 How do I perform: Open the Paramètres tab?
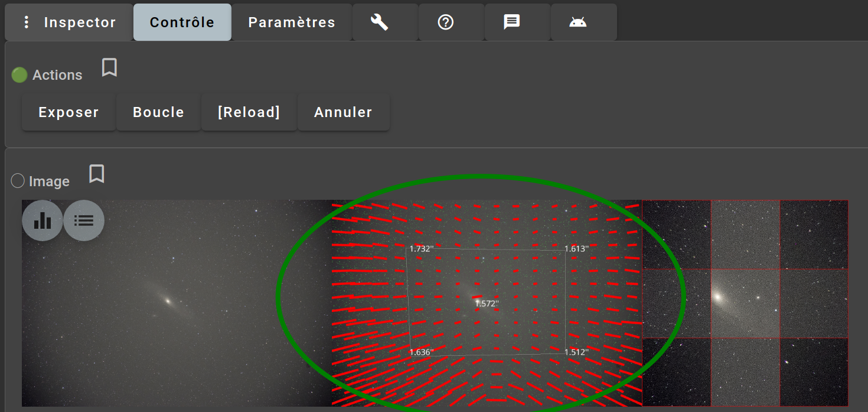(x=292, y=22)
